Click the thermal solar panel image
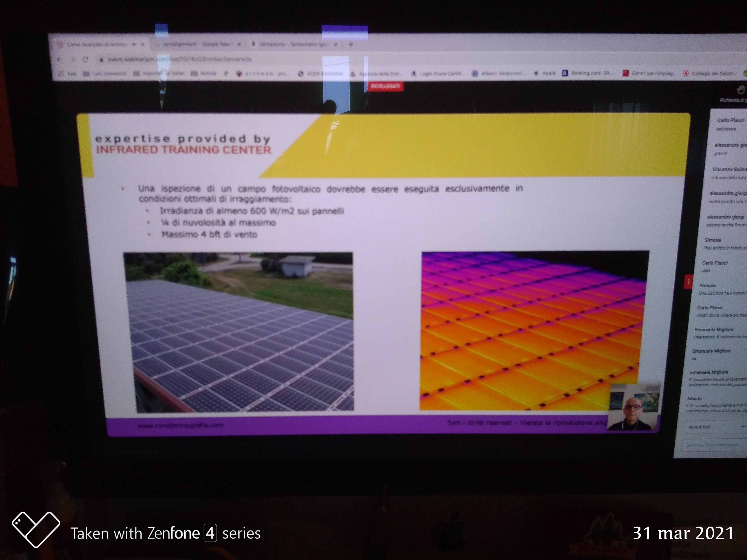The height and width of the screenshot is (560, 747). (534, 330)
